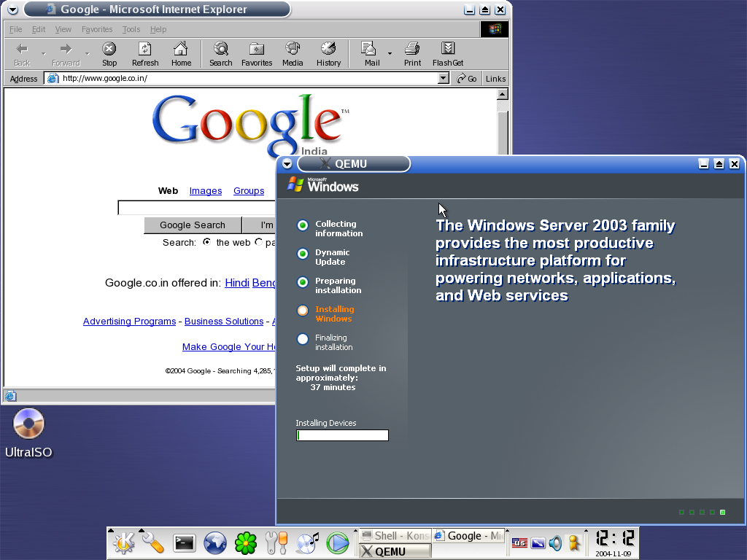This screenshot has width=747, height=560.
Task: Open the UltraISO desktop icon
Action: click(28, 432)
